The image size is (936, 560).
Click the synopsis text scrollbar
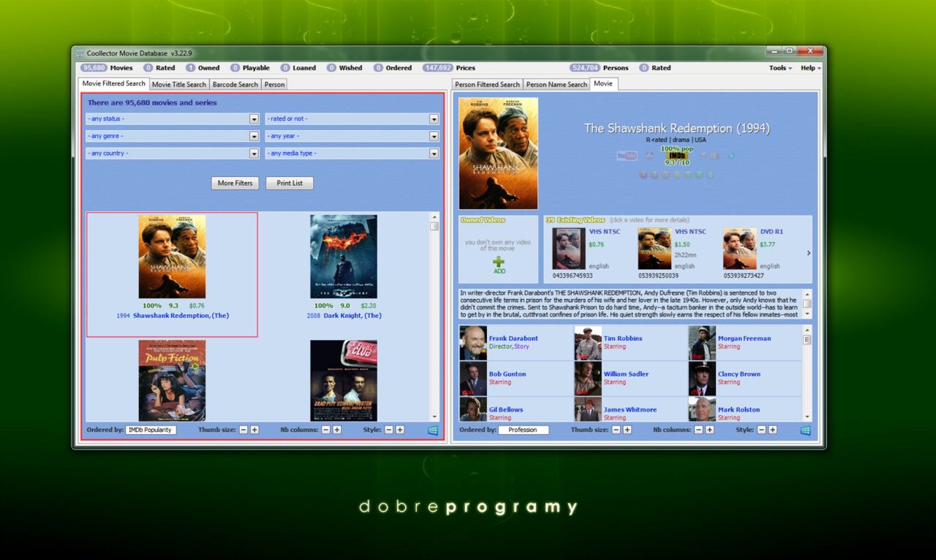pyautogui.click(x=807, y=303)
